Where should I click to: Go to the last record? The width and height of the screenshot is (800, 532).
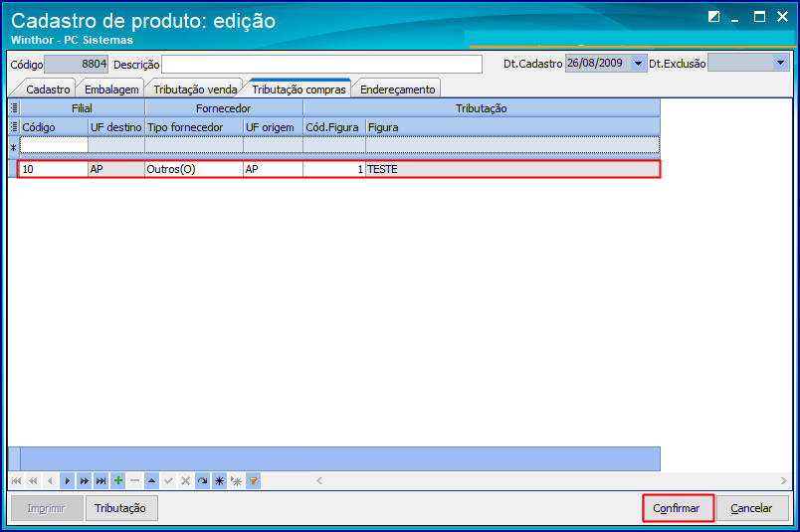coord(101,481)
